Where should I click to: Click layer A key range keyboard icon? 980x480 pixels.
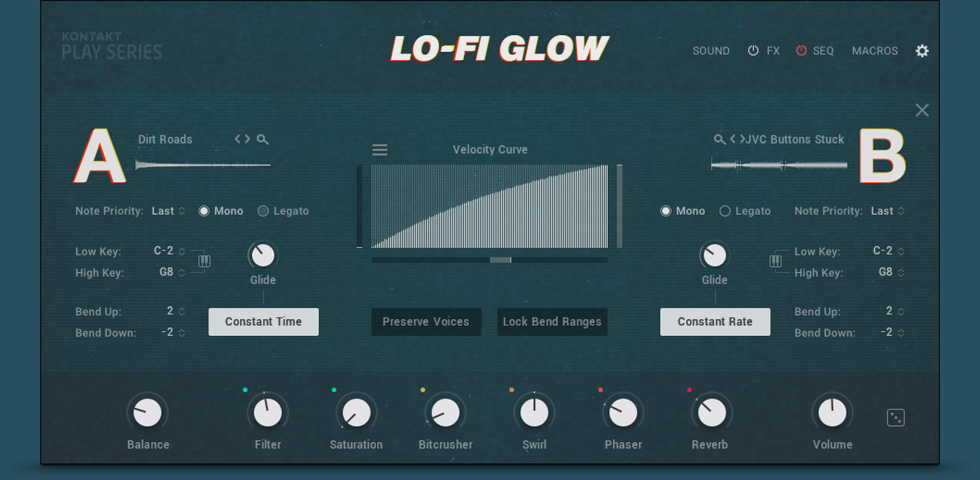pos(204,261)
